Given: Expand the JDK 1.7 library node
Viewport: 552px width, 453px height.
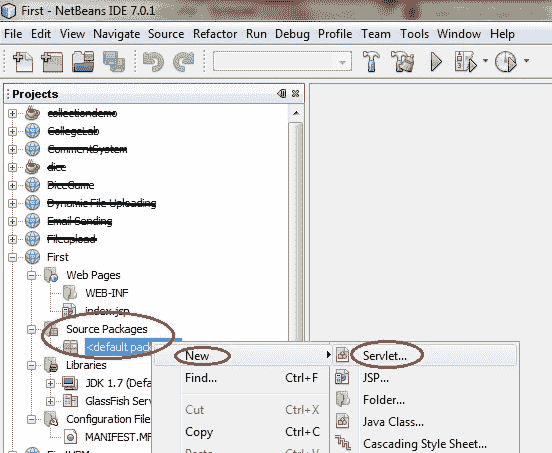Looking at the screenshot, I should click(x=50, y=383).
